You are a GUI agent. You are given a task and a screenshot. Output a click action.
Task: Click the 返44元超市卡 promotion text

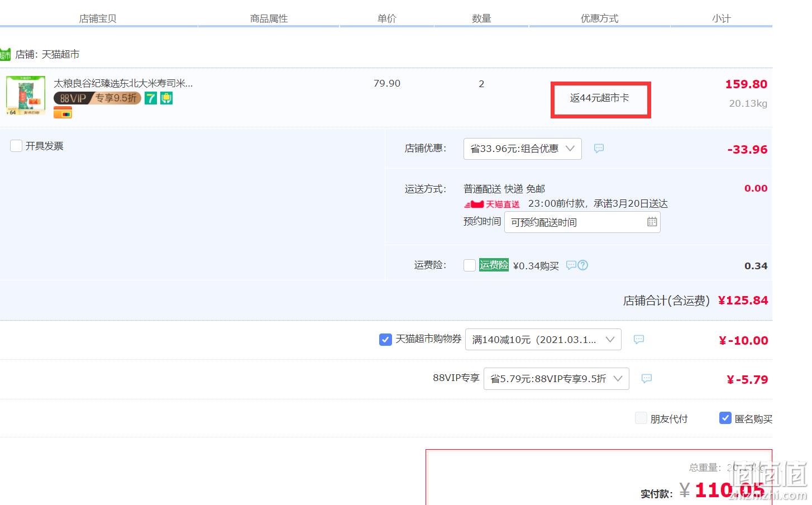(599, 98)
